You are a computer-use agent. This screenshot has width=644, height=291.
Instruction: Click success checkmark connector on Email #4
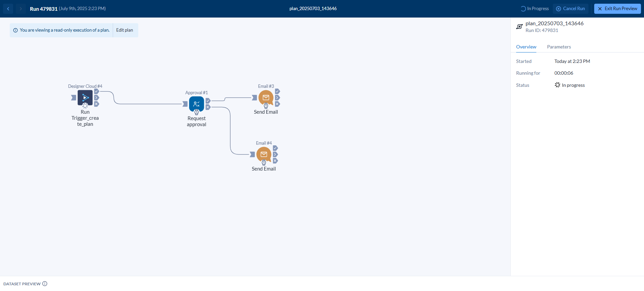pos(275,148)
